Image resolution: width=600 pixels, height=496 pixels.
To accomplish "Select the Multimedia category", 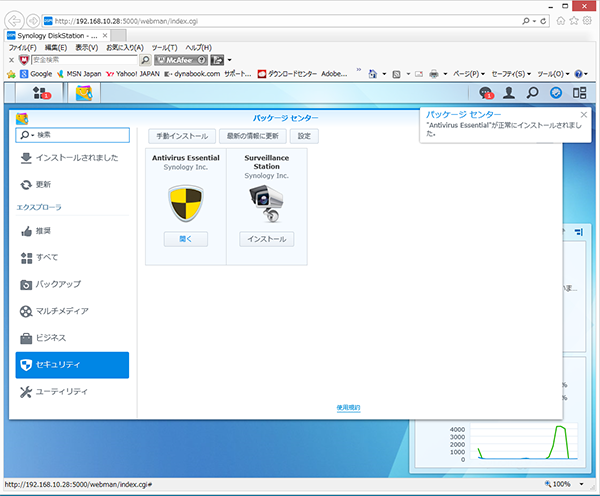I will 72,311.
